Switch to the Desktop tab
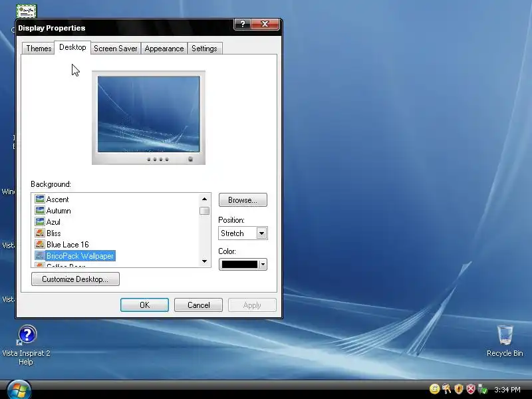The image size is (532, 399). click(72, 47)
